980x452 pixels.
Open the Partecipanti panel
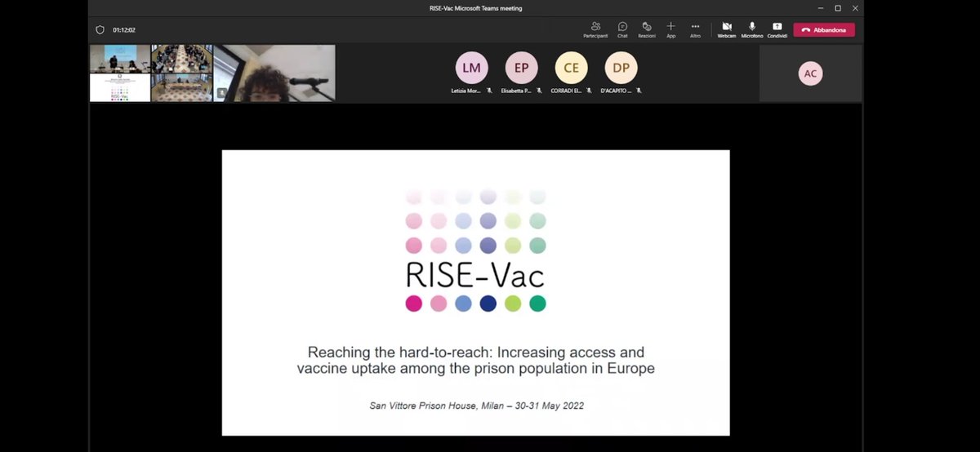(x=595, y=30)
